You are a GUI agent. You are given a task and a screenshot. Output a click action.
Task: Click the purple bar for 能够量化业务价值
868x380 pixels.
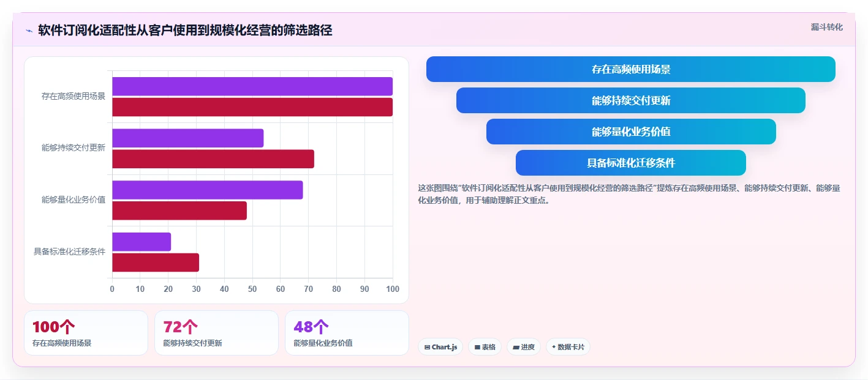[208, 190]
